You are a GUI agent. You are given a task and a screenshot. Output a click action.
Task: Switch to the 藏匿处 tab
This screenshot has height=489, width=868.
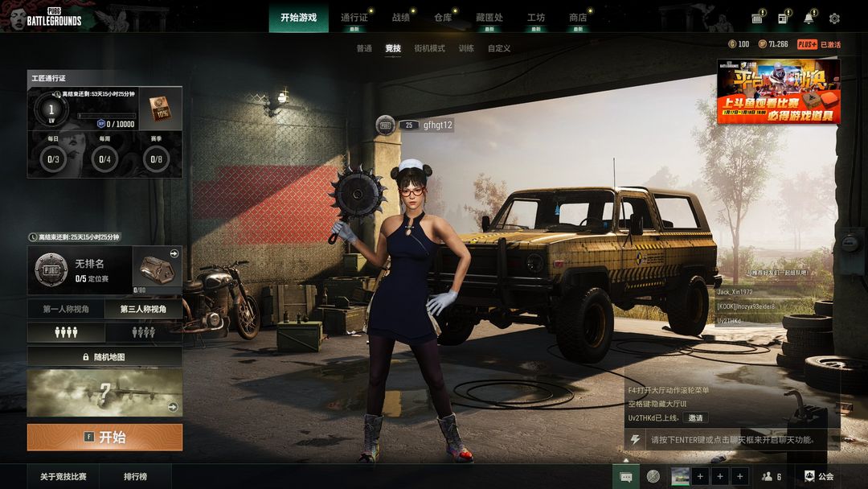pyautogui.click(x=489, y=18)
